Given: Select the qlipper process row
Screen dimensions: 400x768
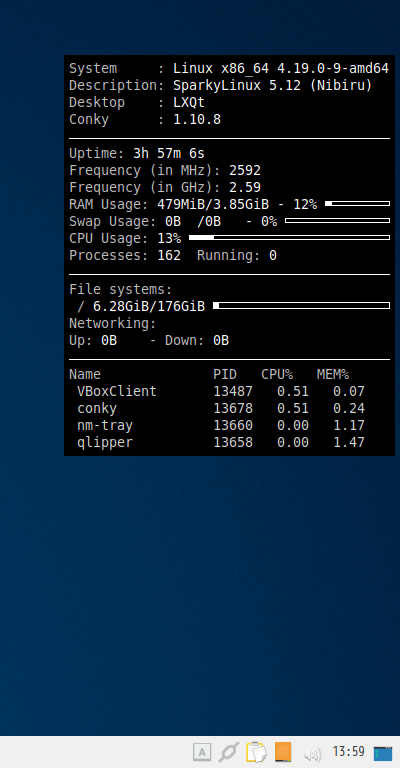Looking at the screenshot, I should pos(221,443).
